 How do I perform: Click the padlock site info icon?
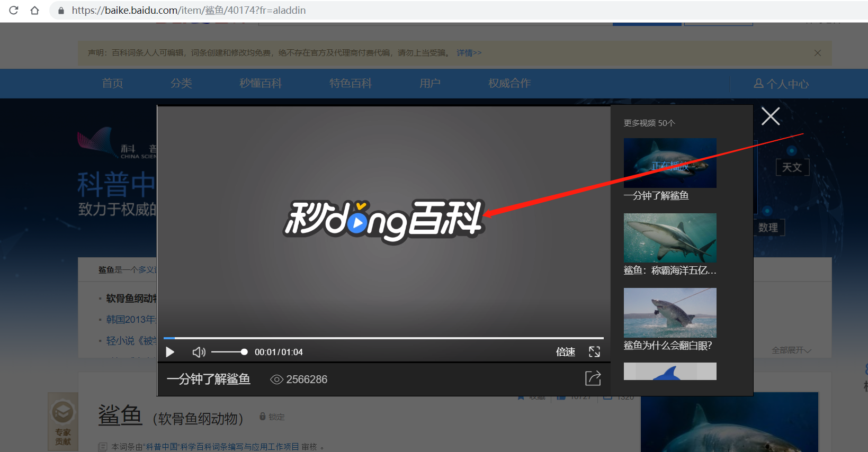[x=61, y=10]
